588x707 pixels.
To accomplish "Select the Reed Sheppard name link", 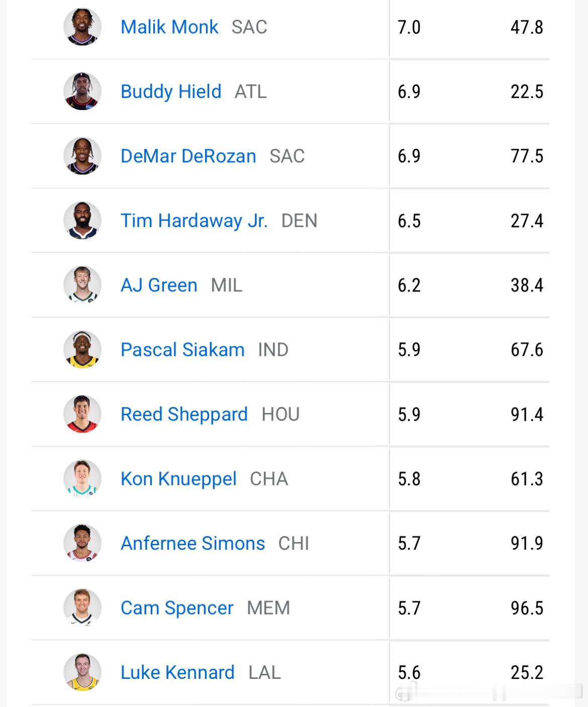I will [x=184, y=414].
